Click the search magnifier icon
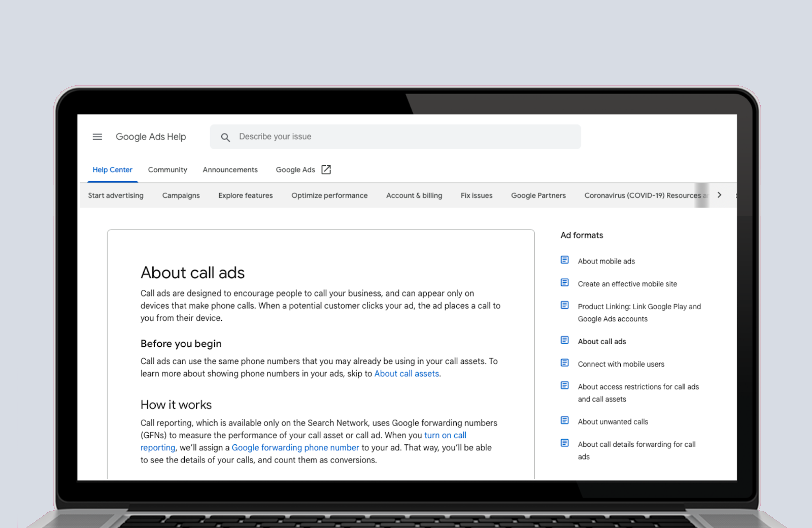This screenshot has height=528, width=812. (225, 137)
